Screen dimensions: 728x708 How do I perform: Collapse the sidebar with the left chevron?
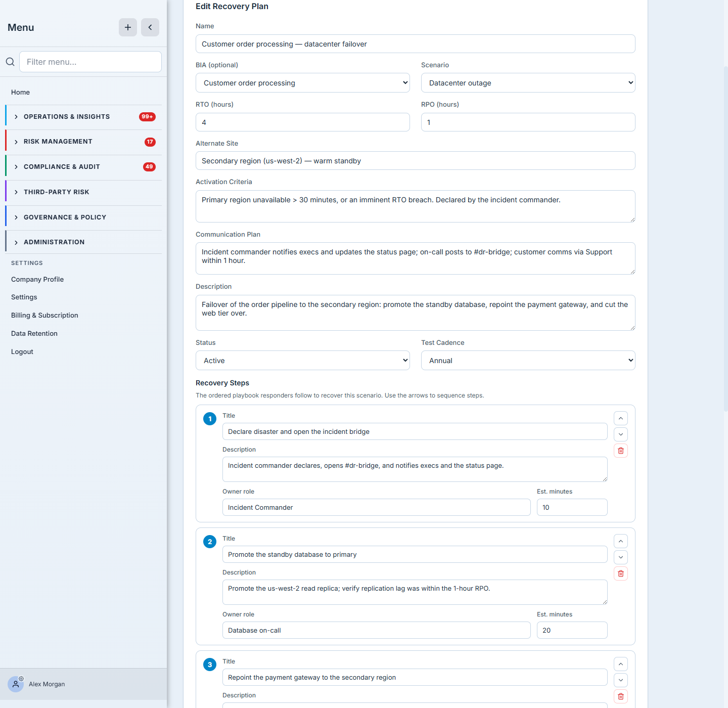tap(150, 27)
